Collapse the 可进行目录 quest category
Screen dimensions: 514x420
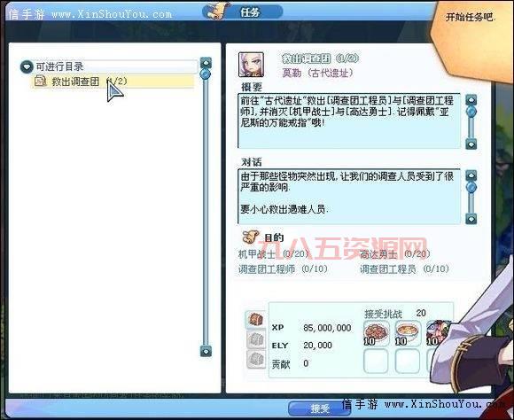(x=27, y=66)
